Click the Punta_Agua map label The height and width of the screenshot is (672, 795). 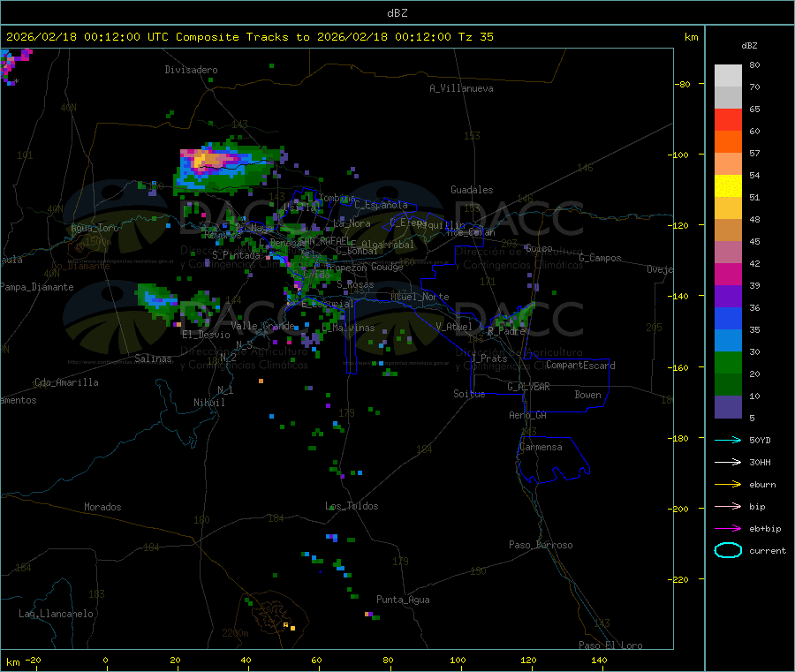[403, 600]
